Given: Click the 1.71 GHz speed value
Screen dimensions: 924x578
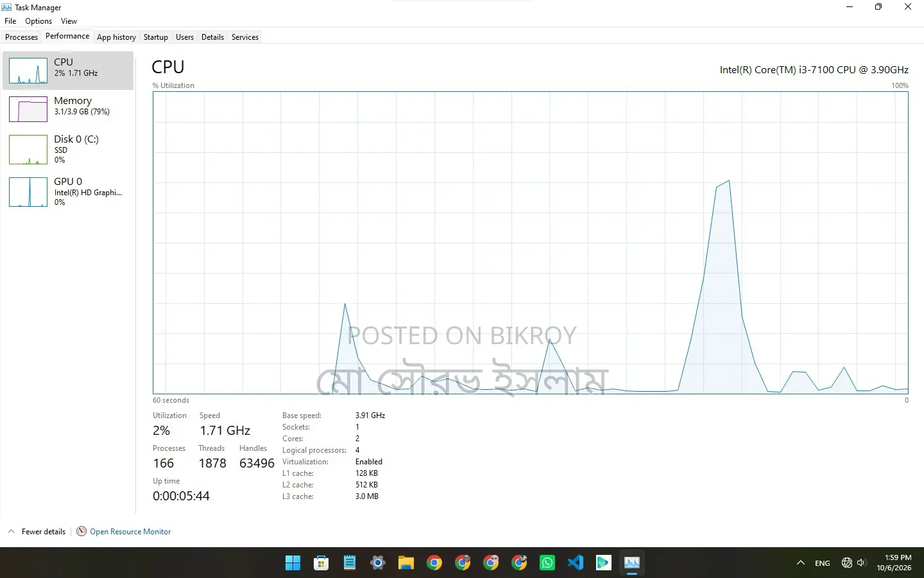Looking at the screenshot, I should click(x=225, y=430).
